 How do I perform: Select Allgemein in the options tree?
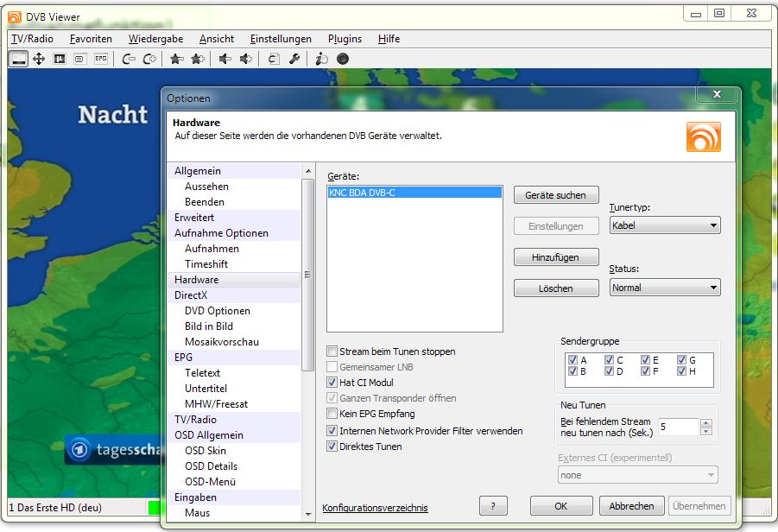coord(234,171)
